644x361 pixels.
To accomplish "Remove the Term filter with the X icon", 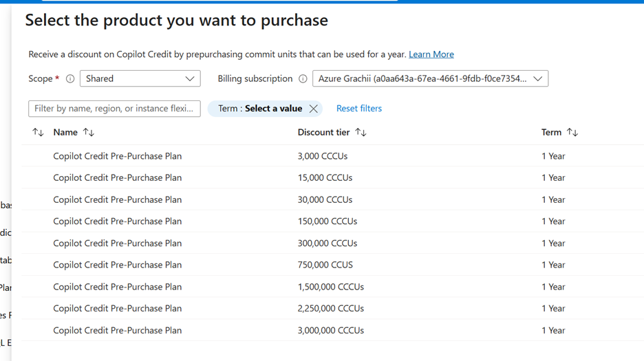I will pos(313,109).
